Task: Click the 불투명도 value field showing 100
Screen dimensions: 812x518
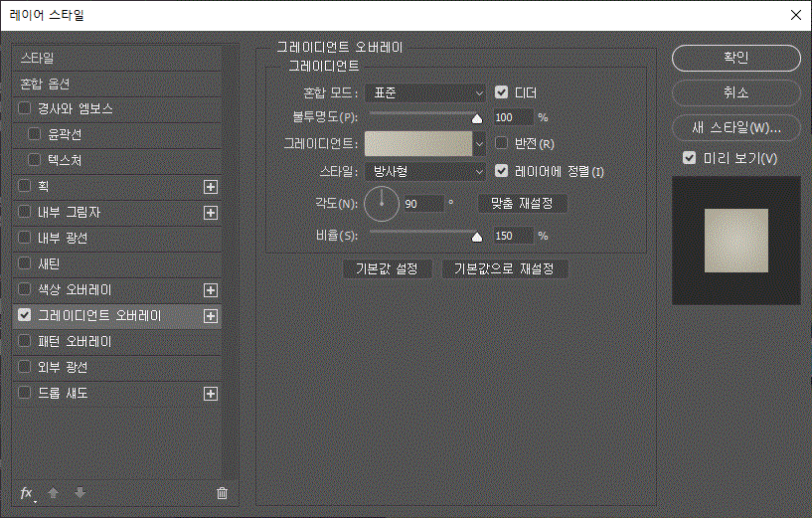Action: (x=513, y=117)
